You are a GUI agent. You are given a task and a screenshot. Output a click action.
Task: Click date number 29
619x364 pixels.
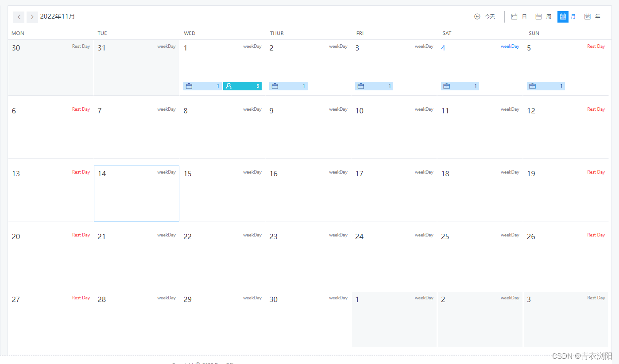click(188, 299)
